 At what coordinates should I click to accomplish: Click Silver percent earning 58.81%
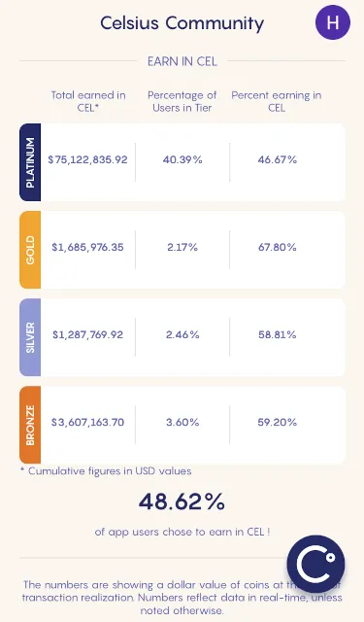point(278,334)
